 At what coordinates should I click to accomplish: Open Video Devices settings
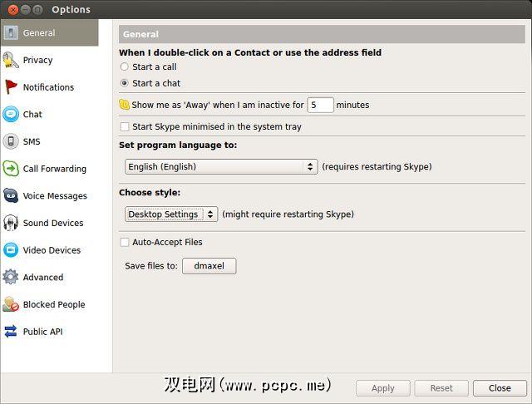50,250
